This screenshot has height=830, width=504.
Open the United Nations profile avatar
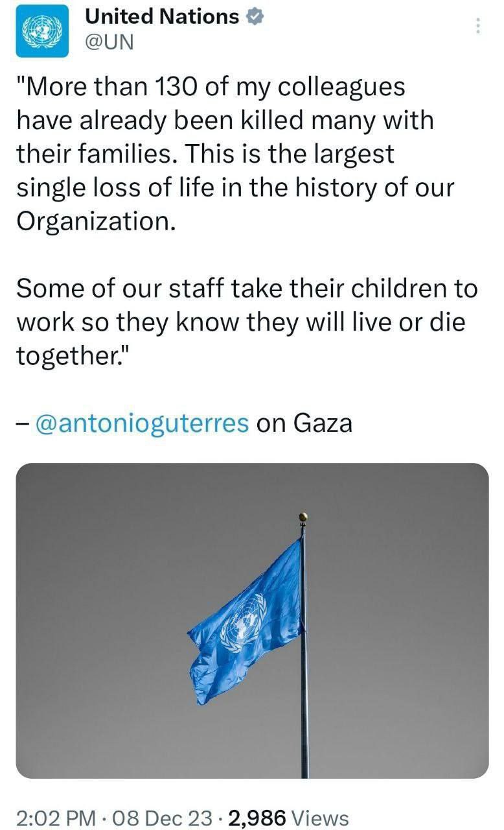point(42,30)
